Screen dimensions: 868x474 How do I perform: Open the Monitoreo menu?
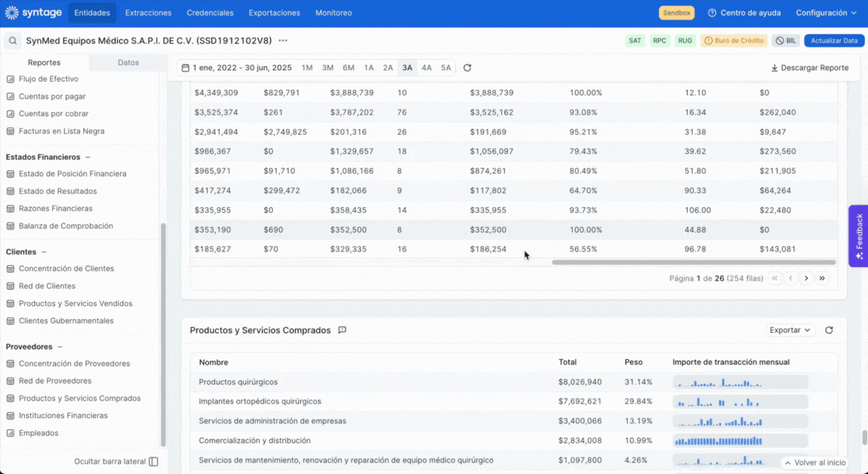coord(334,13)
